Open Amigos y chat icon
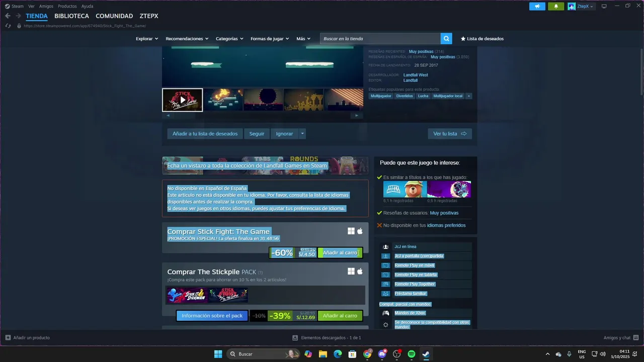 click(636, 338)
